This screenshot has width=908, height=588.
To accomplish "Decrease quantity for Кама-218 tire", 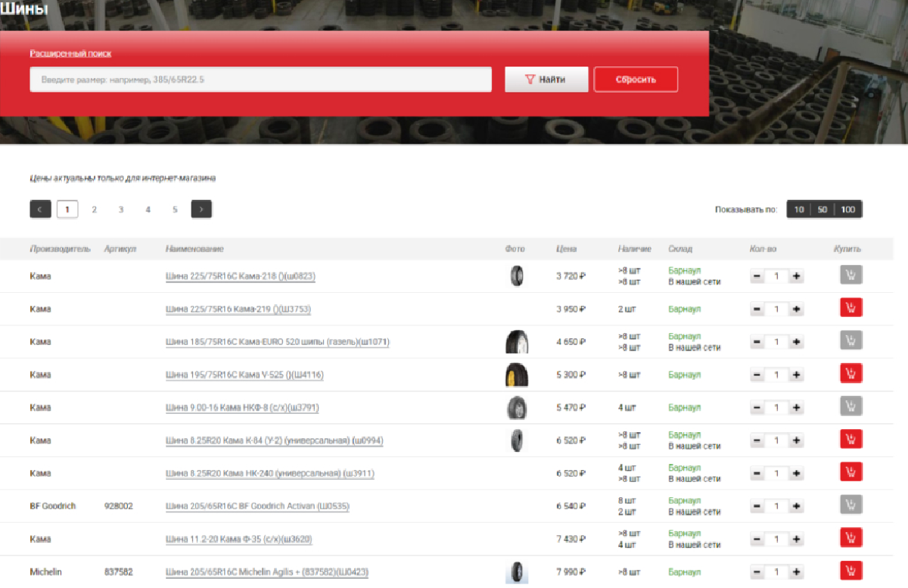I will point(757,276).
